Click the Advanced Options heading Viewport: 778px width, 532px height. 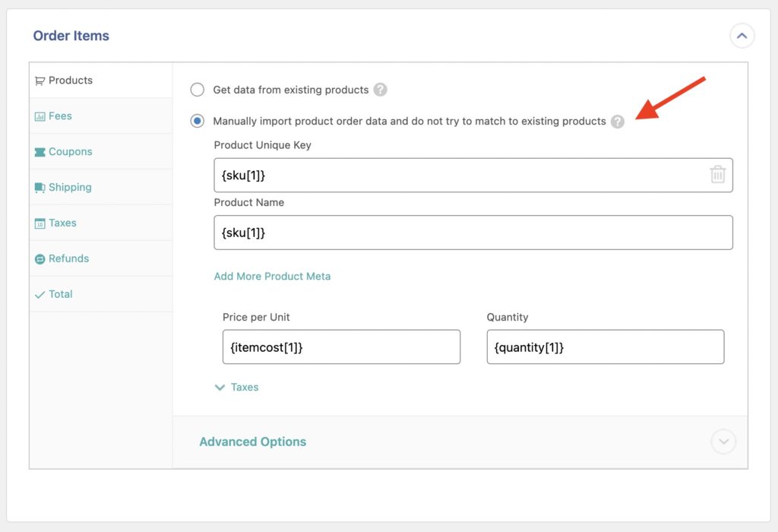point(253,442)
